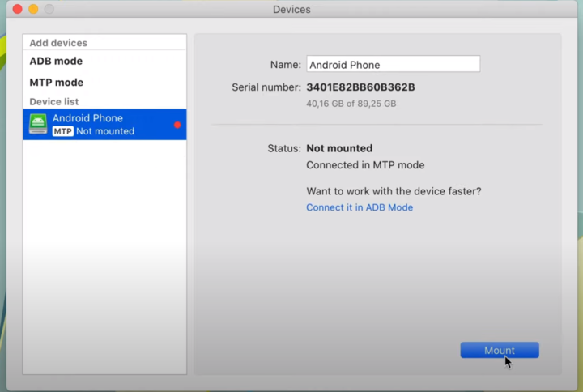
Task: Click the Device list section header
Action: [54, 101]
